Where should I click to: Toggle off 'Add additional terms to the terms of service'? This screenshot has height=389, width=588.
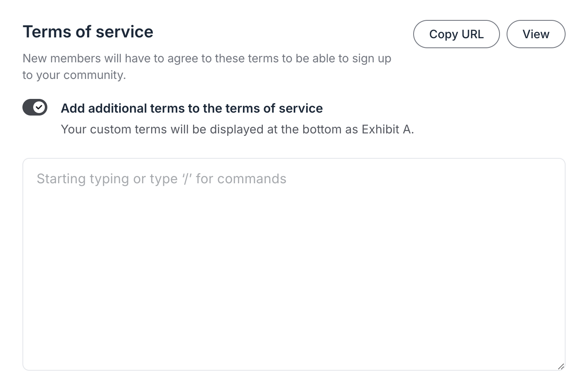point(35,107)
